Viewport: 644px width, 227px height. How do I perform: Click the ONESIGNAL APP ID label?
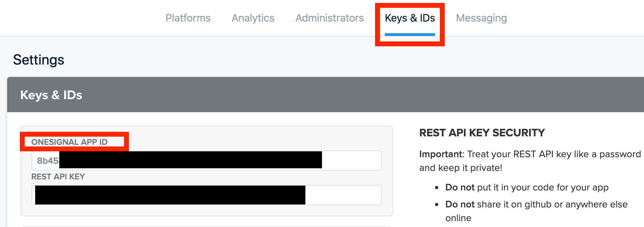coord(69,142)
